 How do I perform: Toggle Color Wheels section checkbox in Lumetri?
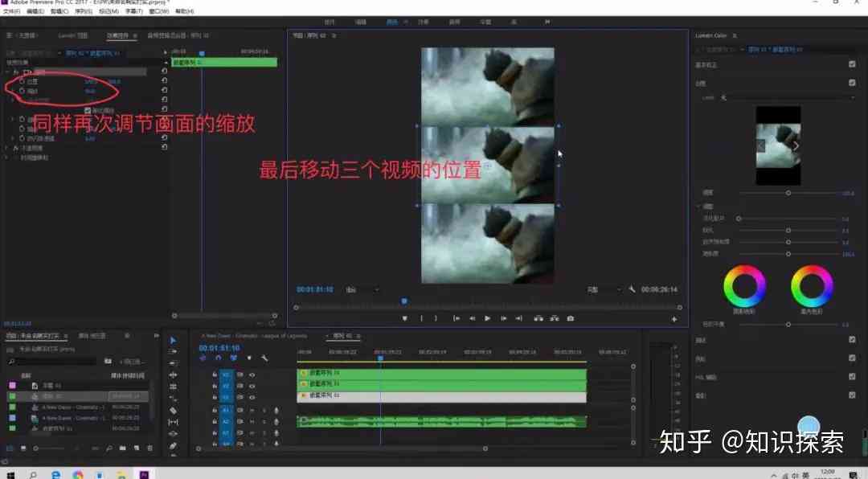pyautogui.click(x=852, y=358)
